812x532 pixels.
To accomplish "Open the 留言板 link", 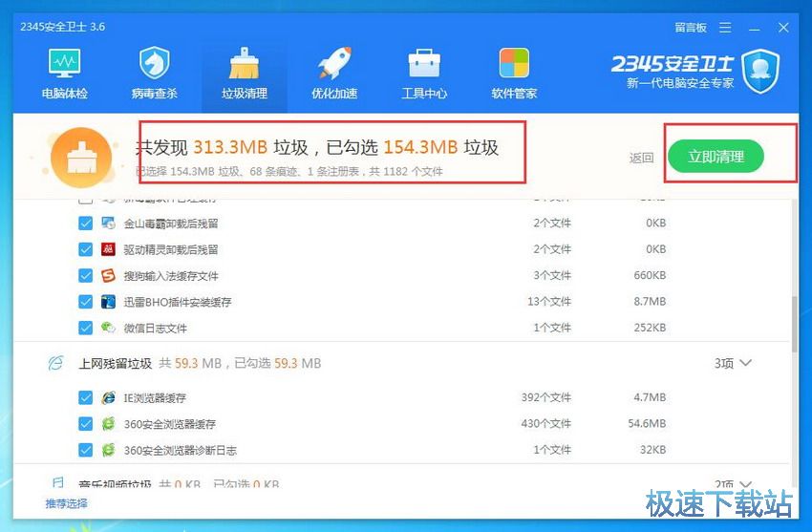I will coord(691,28).
